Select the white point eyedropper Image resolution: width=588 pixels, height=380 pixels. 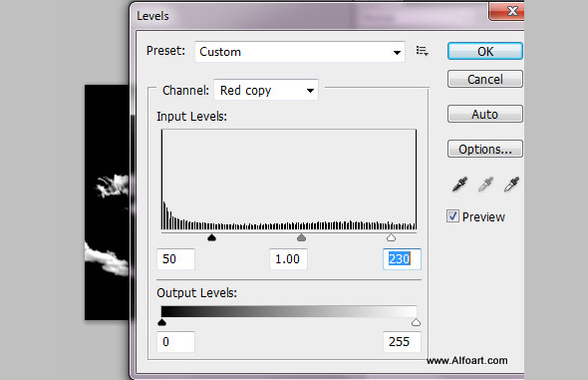pyautogui.click(x=511, y=185)
